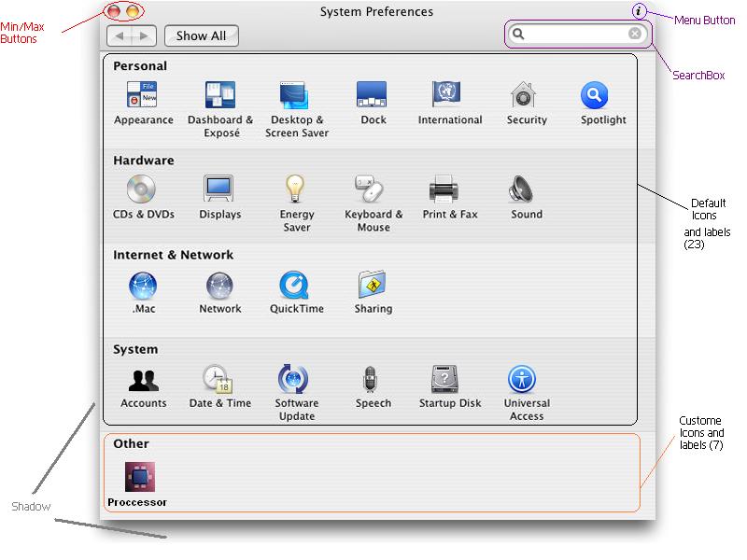Viewport: 747px width, 560px height.
Task: Open Spotlight preferences
Action: [603, 103]
